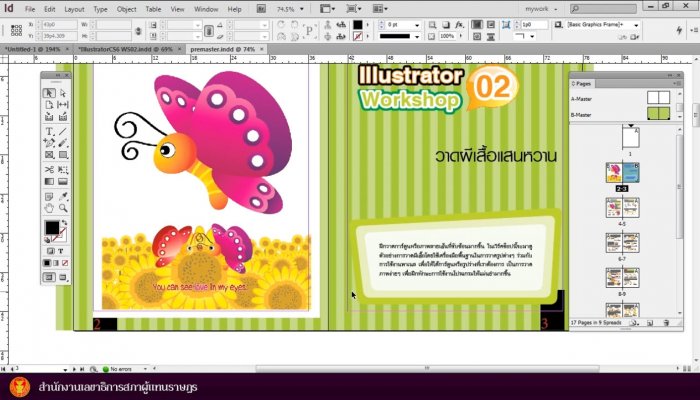Open the Window menu
The height and width of the screenshot is (400, 700).
206,9
